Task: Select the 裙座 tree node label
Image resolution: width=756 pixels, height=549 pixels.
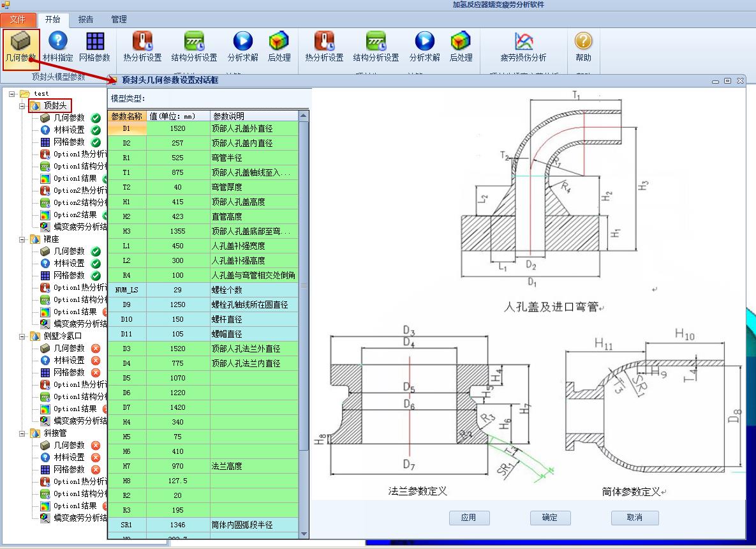Action: (52, 239)
